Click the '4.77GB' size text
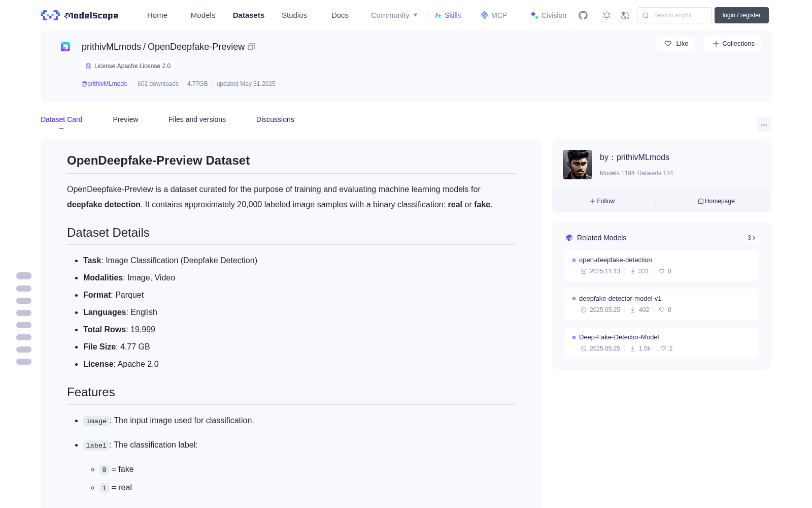Screen dimensions: 812x508 coord(197,84)
